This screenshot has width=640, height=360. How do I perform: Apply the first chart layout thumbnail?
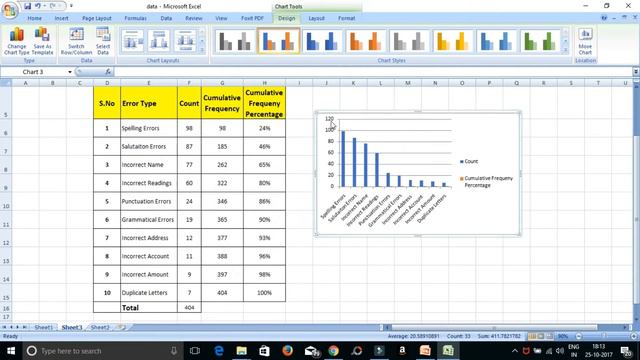click(132, 40)
